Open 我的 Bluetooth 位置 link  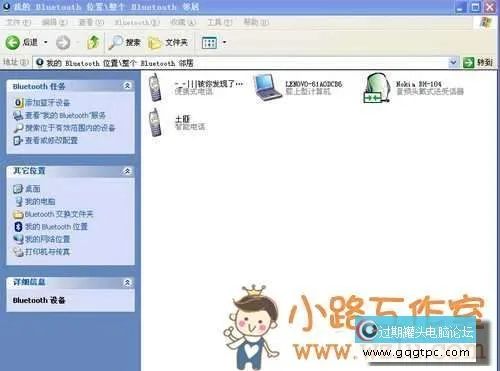click(56, 227)
